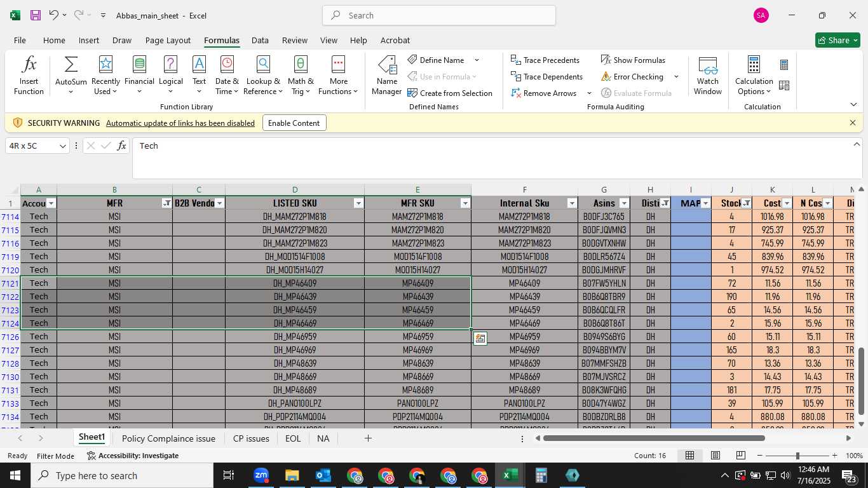Open the Windows Calculator from taskbar

coord(541,475)
